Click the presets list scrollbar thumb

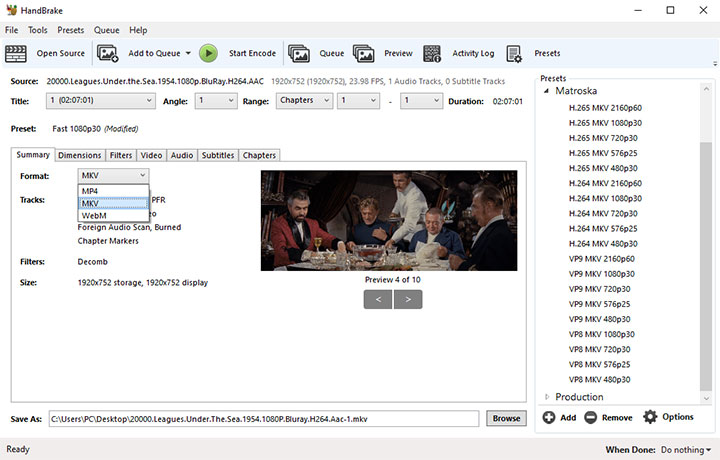[706, 265]
